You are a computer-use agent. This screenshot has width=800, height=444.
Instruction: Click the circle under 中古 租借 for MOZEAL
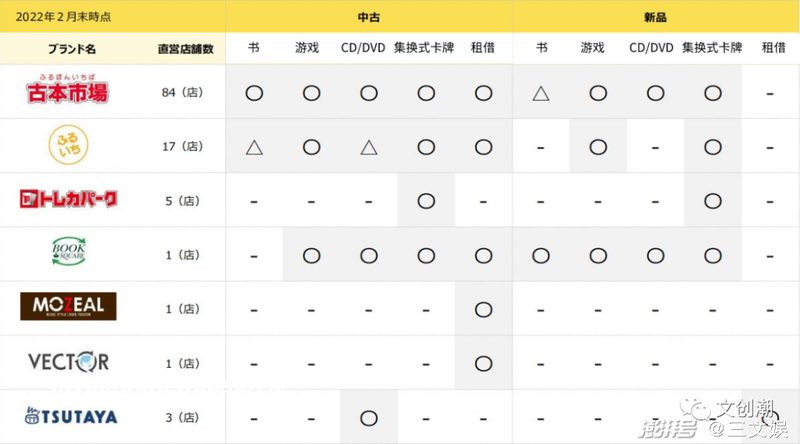[484, 308]
